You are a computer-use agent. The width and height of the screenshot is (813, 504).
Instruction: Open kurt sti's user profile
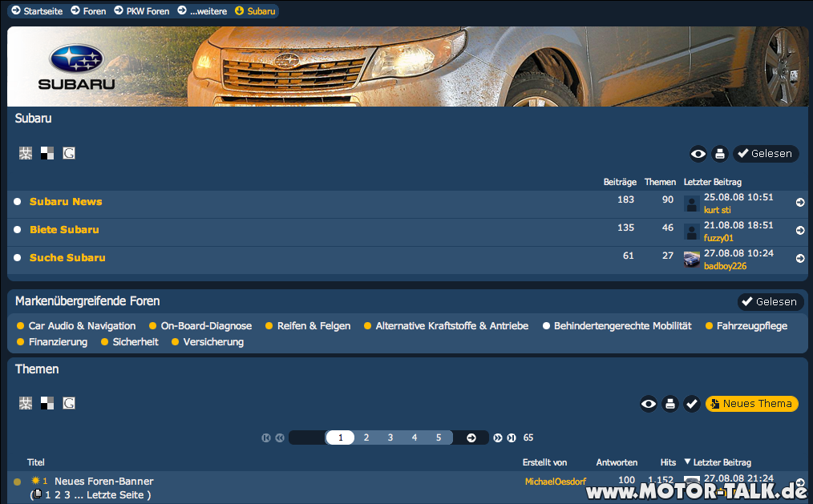pos(717,210)
